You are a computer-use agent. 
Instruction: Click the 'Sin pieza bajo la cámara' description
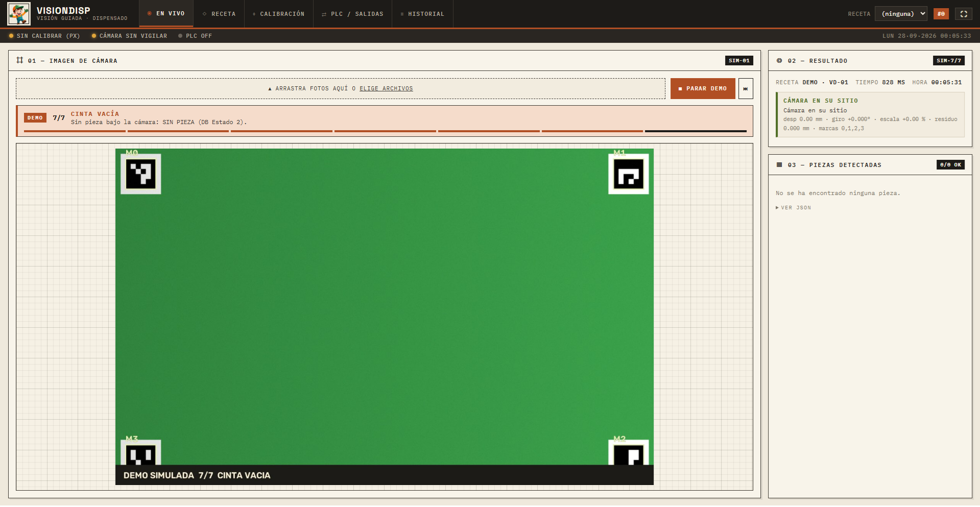tap(159, 123)
